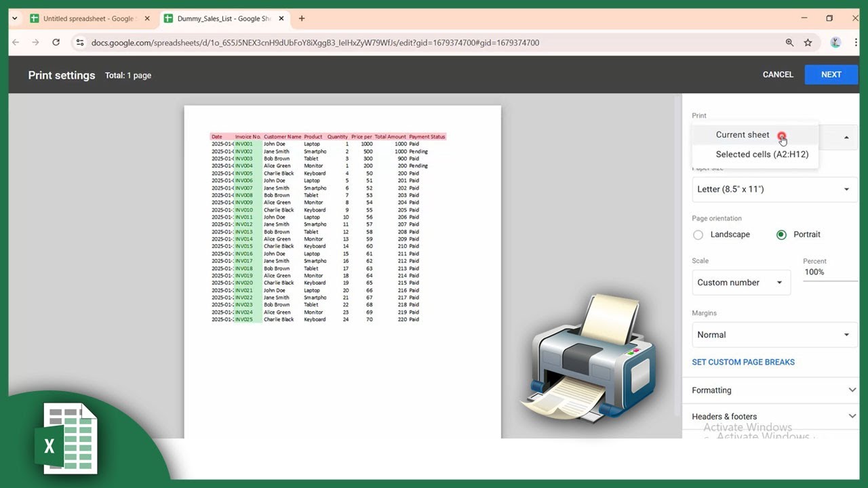Click the Invoice No. header in preview
Screen dimensions: 868x488
248,137
